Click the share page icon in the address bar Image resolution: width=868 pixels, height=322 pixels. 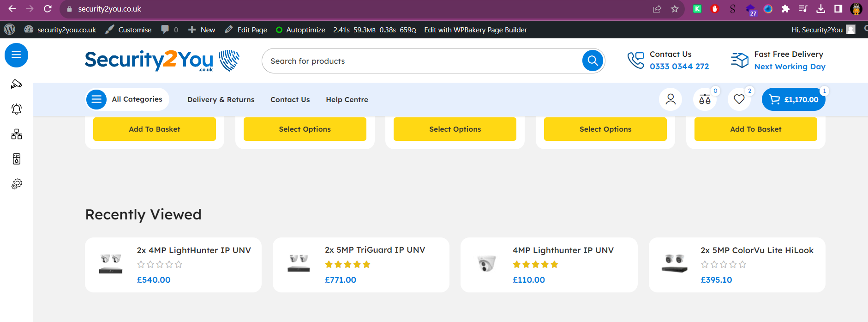657,9
